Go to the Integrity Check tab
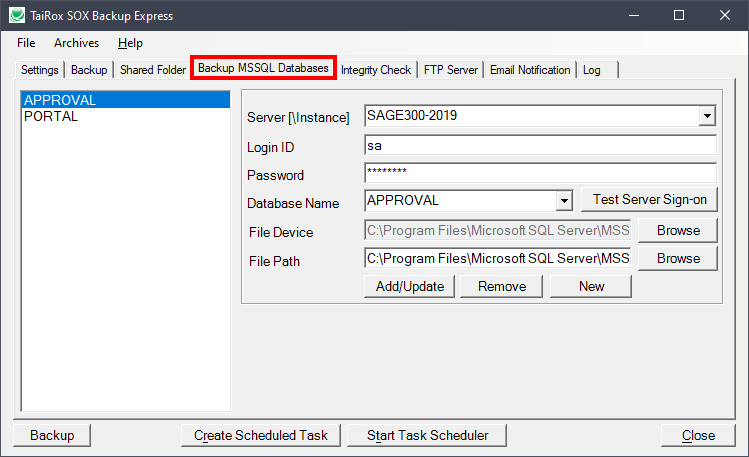This screenshot has height=457, width=749. pos(375,70)
